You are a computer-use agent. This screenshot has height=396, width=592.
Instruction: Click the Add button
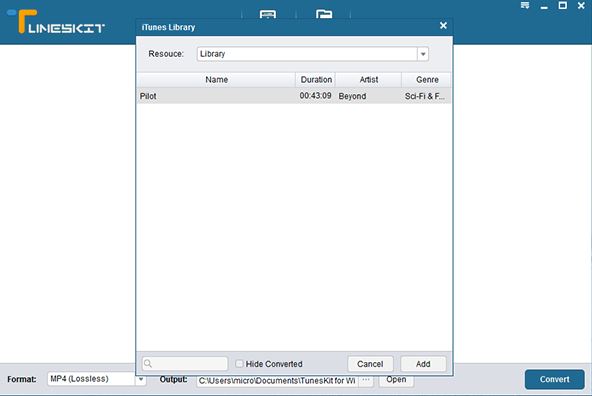tap(423, 364)
